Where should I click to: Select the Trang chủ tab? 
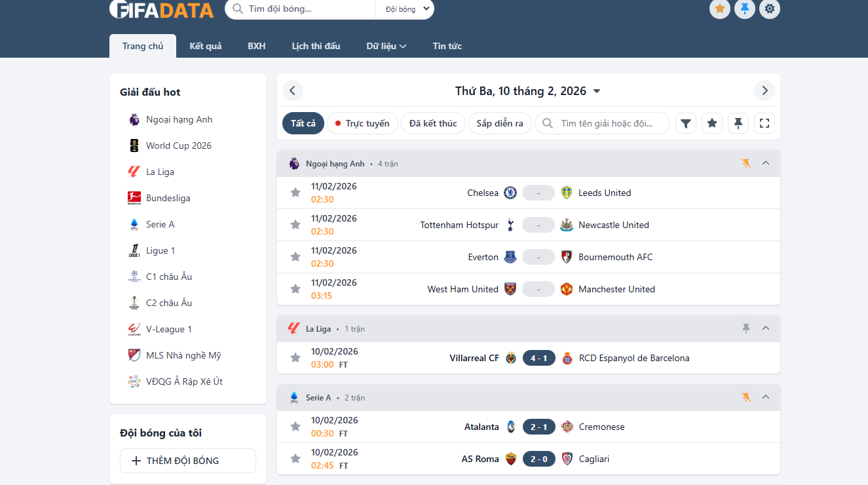click(x=143, y=46)
